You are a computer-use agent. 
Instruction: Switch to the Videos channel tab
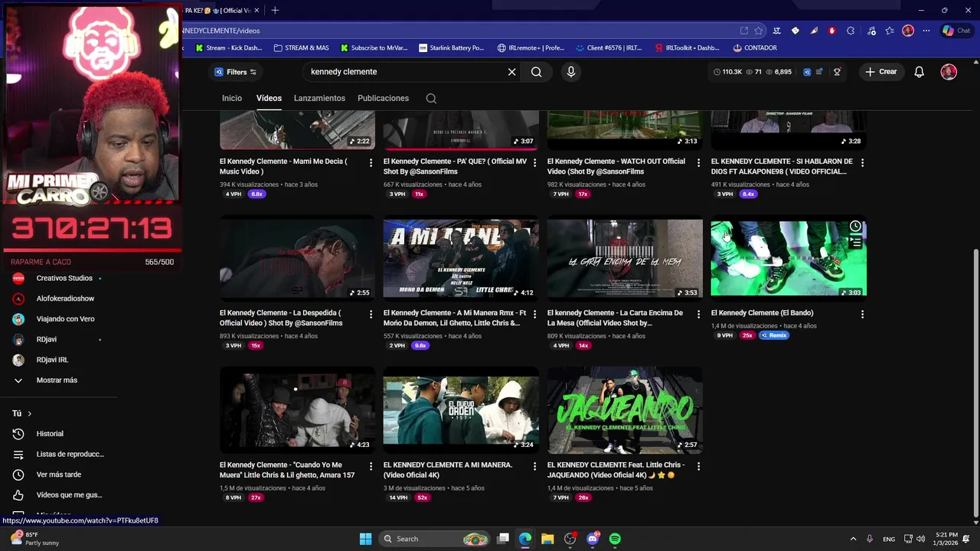pyautogui.click(x=269, y=98)
